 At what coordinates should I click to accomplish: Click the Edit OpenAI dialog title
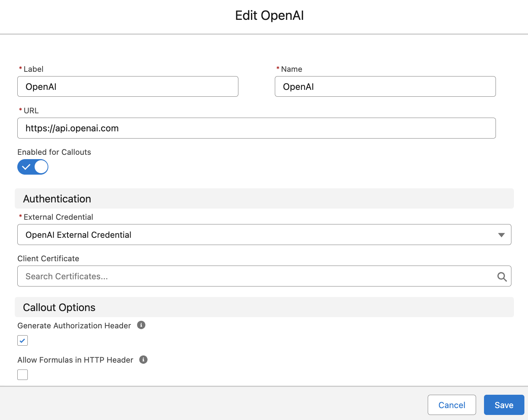point(269,16)
